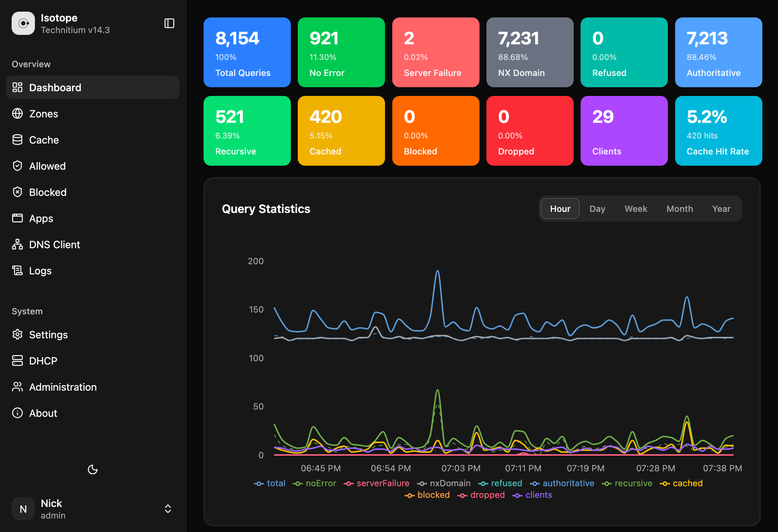Screen dimensions: 778x532
Task: Click the Isotope app logo icon
Action: point(23,23)
